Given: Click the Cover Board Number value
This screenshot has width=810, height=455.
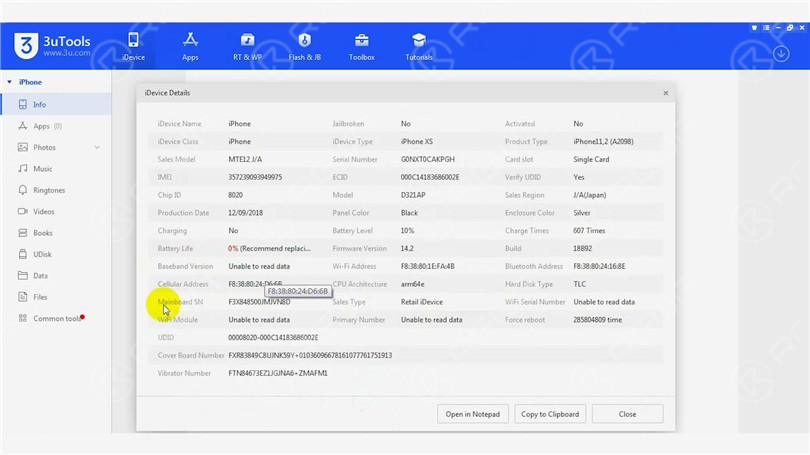Looking at the screenshot, I should [x=310, y=355].
